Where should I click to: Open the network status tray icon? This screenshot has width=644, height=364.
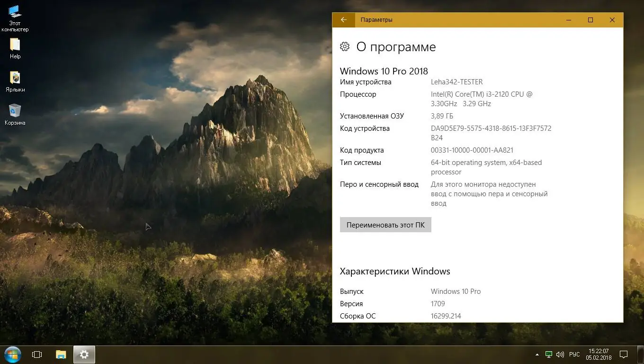point(549,355)
